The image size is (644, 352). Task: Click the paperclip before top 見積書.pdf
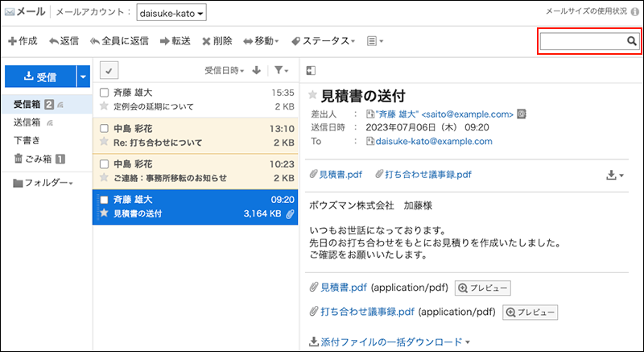click(x=314, y=174)
